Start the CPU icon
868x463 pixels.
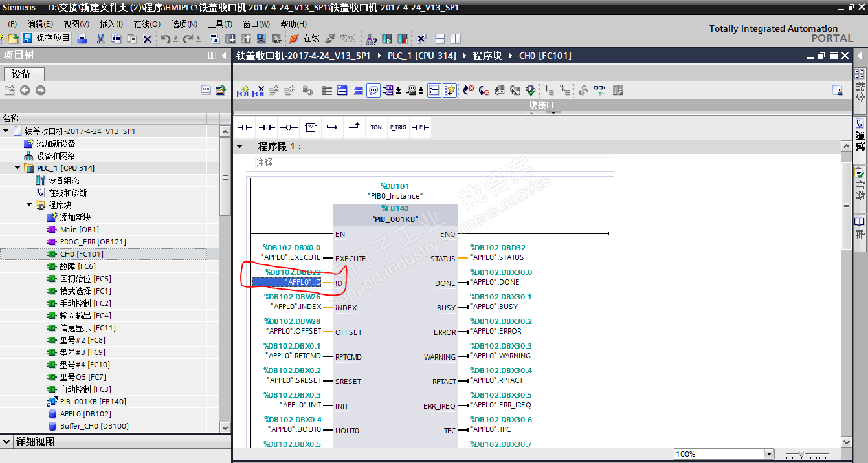(x=387, y=39)
